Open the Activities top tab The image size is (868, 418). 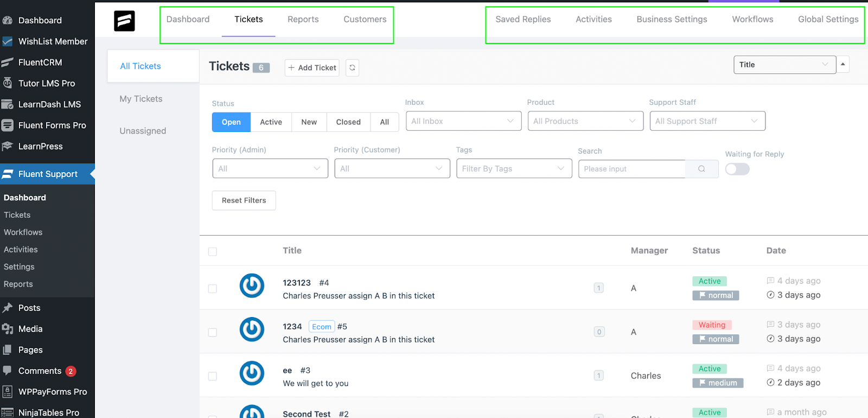click(593, 20)
